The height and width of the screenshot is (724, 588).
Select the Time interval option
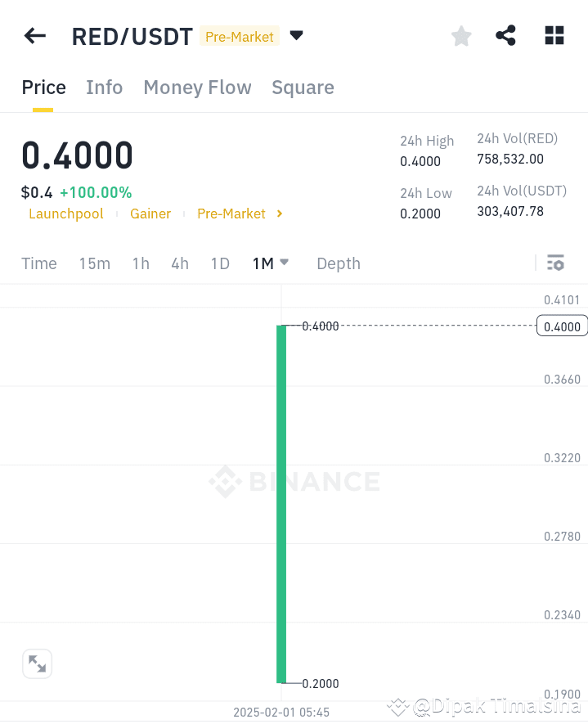(x=38, y=263)
